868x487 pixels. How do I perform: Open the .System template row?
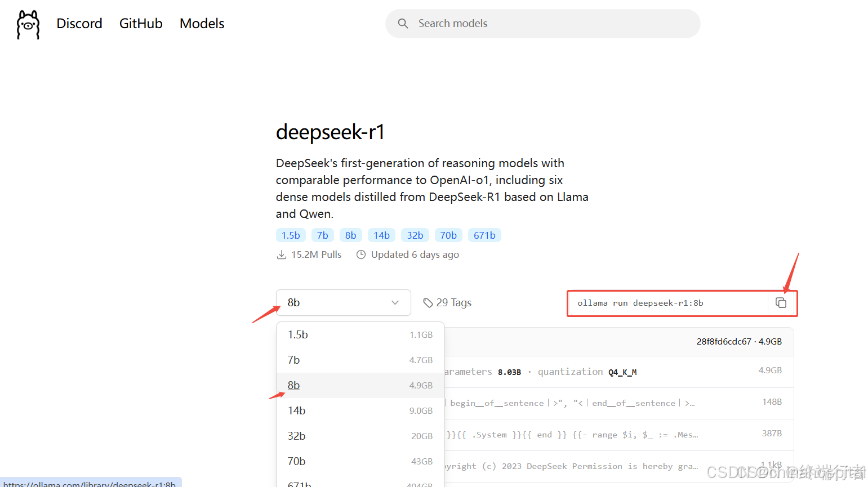[619, 435]
